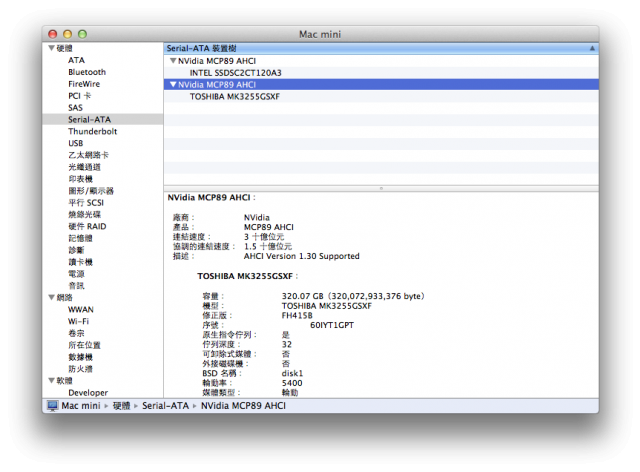Click 硬體 in the bottom path bar

(121, 406)
